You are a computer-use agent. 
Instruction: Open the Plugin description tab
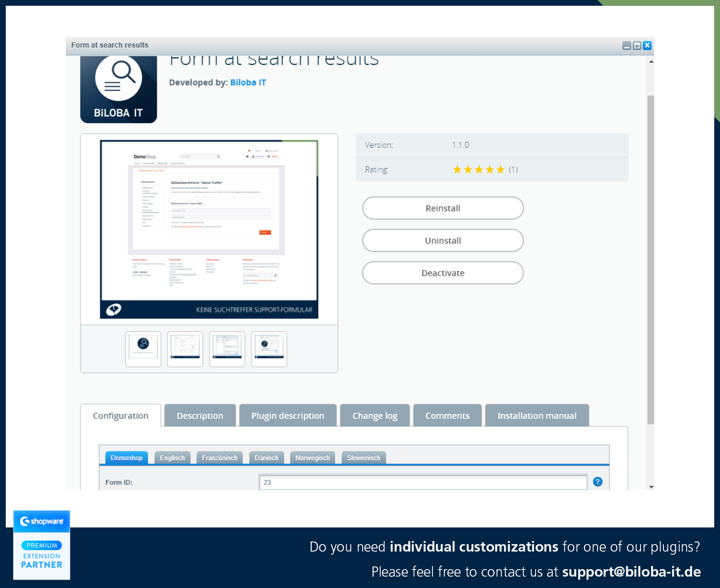click(x=288, y=416)
